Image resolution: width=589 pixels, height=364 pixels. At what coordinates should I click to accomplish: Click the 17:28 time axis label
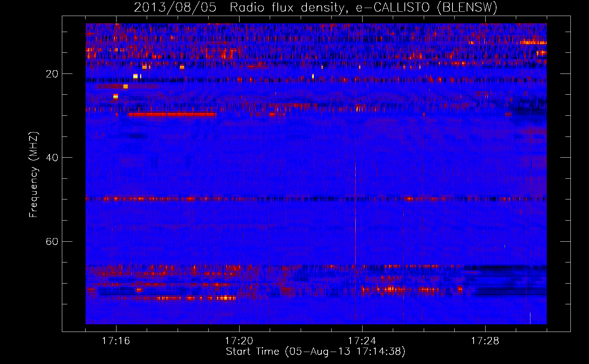(485, 341)
